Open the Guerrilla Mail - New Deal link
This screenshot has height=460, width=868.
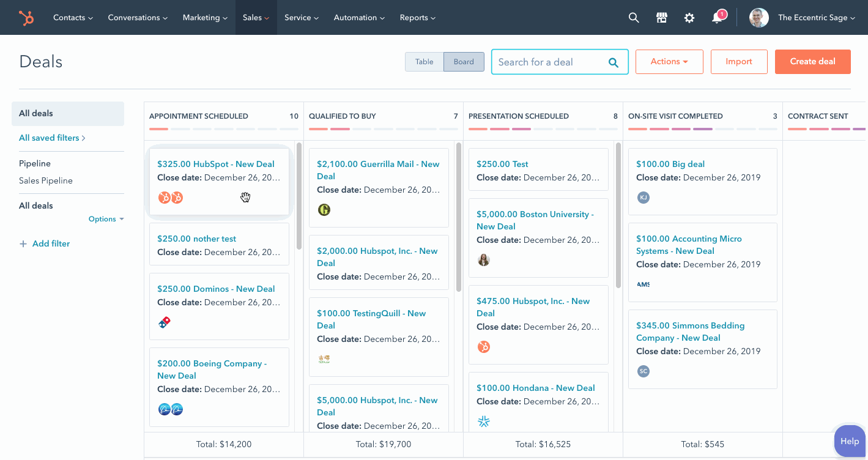tap(378, 170)
